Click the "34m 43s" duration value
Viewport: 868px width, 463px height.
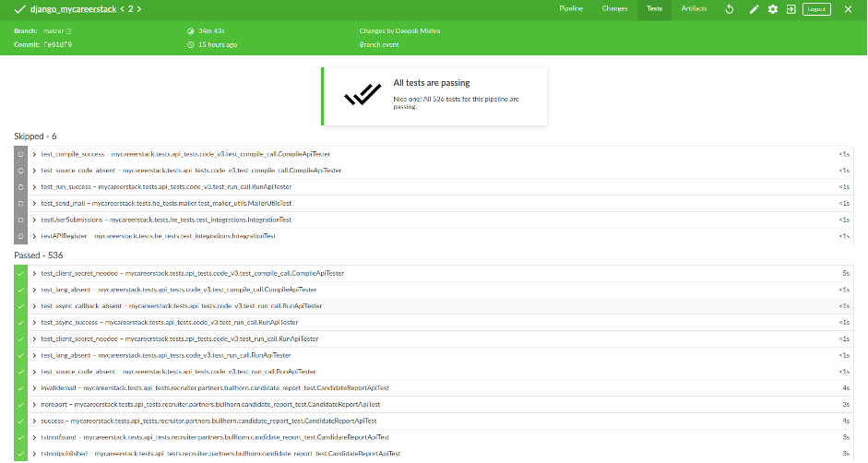tap(211, 31)
